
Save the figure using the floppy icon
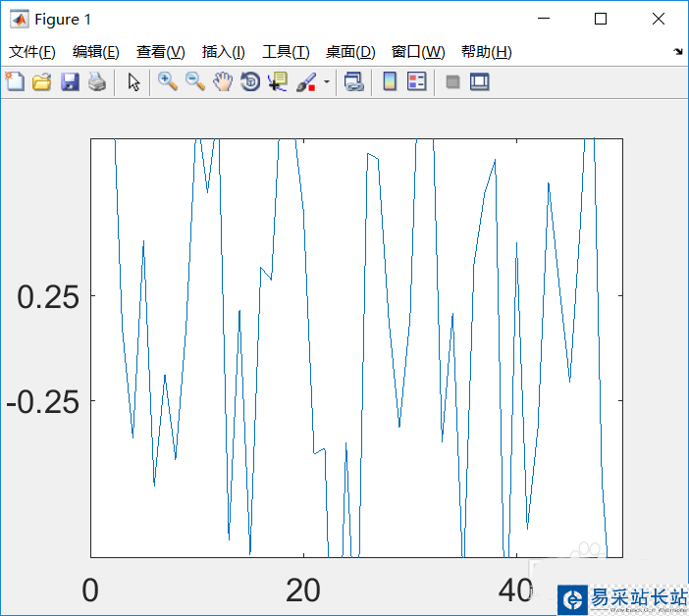pos(70,82)
